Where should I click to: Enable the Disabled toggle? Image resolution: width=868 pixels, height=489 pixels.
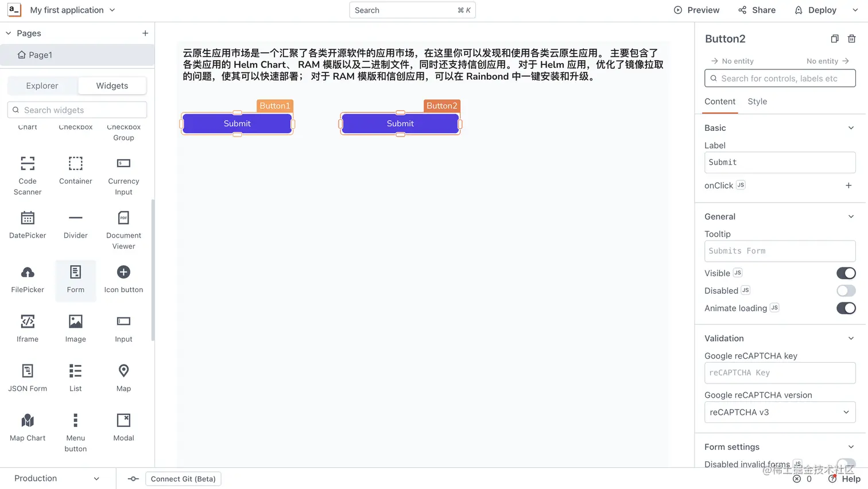click(846, 290)
